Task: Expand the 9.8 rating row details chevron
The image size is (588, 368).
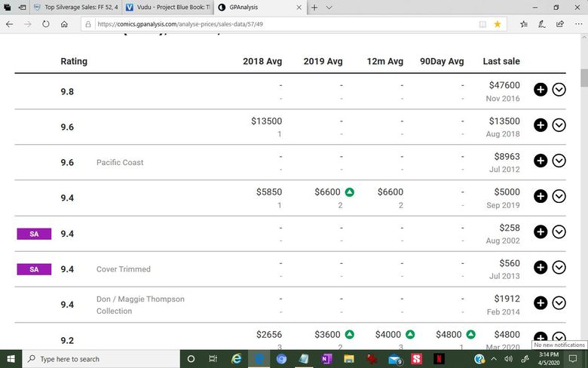Action: (x=559, y=90)
